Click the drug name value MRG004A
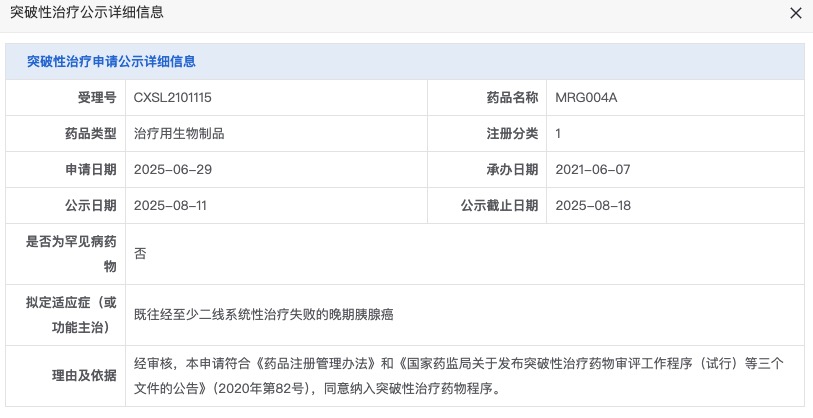The width and height of the screenshot is (813, 418). tap(586, 97)
